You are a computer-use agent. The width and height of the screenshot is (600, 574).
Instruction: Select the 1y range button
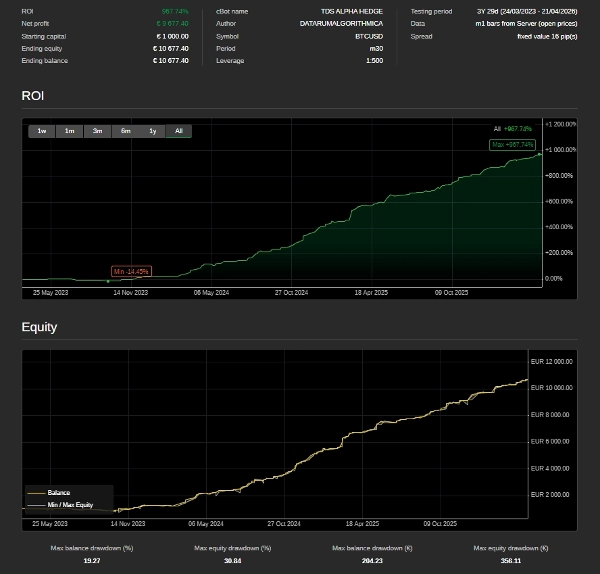[x=153, y=131]
